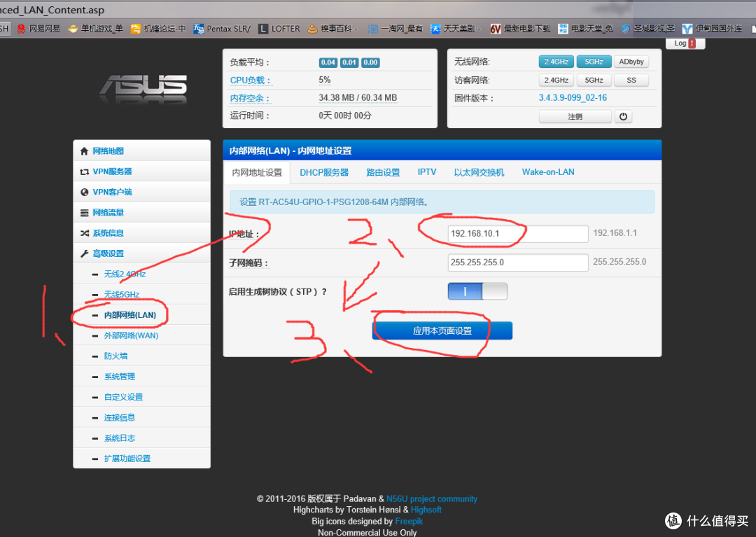Open the Pentax SLR bookmark

pyautogui.click(x=222, y=29)
